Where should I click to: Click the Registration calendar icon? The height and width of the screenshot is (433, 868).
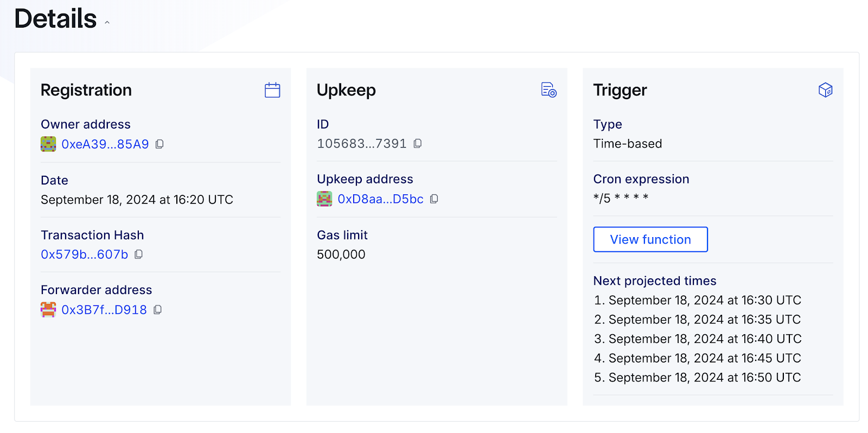pyautogui.click(x=272, y=90)
